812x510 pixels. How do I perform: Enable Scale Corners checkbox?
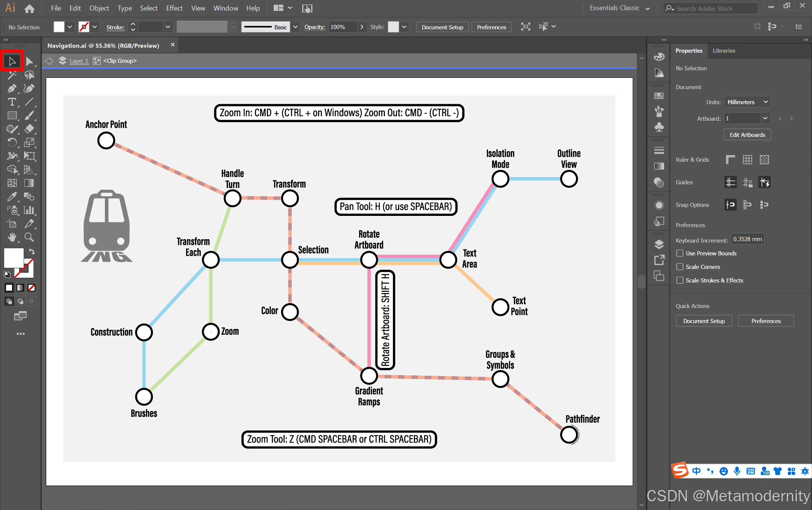pos(680,267)
